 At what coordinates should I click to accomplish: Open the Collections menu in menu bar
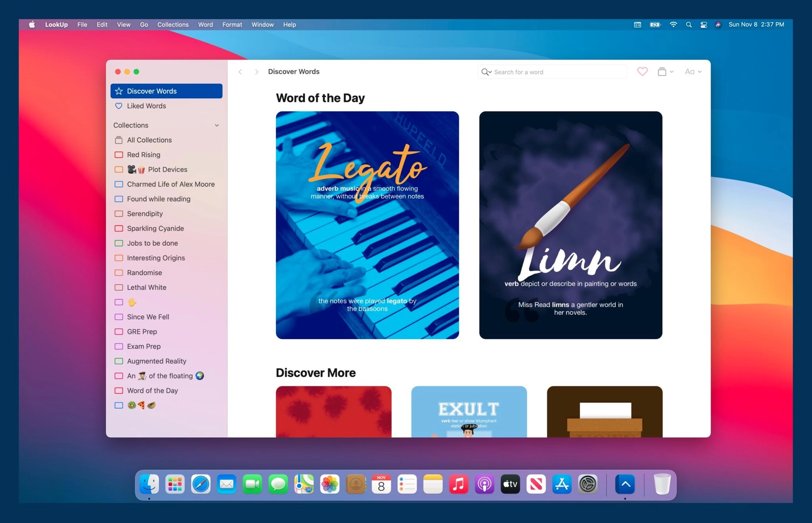(173, 25)
